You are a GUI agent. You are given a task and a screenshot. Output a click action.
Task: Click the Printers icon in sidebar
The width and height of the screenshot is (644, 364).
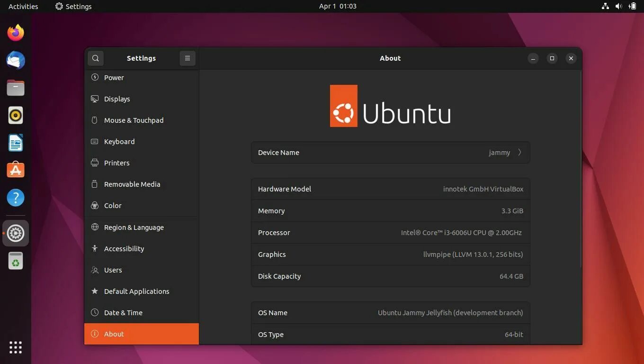tap(95, 163)
